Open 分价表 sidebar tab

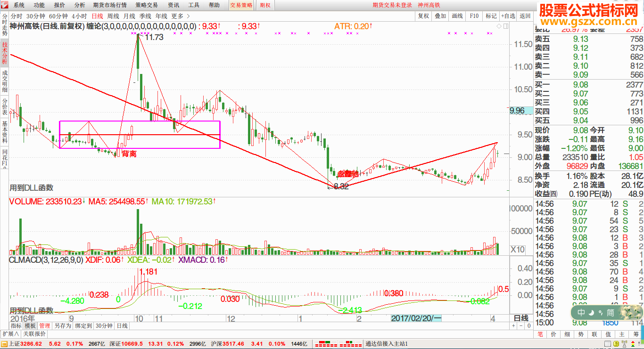click(4, 107)
